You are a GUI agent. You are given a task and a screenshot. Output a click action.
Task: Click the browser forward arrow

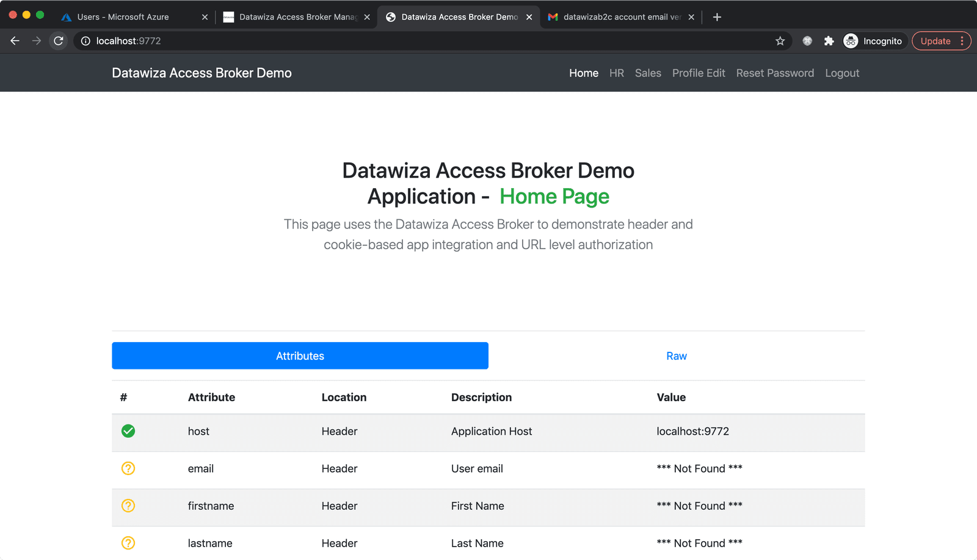pos(37,41)
